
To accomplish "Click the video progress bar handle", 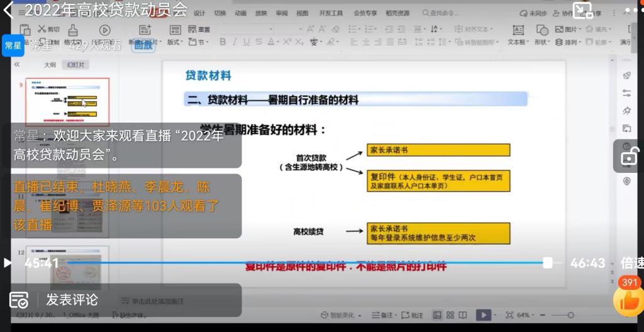I will pyautogui.click(x=548, y=263).
